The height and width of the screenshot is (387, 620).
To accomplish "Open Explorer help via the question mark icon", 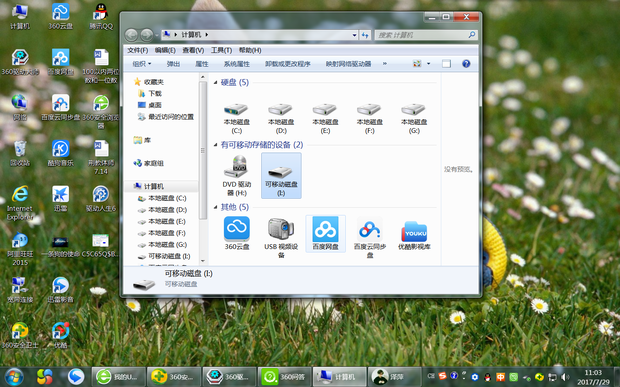I will tap(466, 64).
